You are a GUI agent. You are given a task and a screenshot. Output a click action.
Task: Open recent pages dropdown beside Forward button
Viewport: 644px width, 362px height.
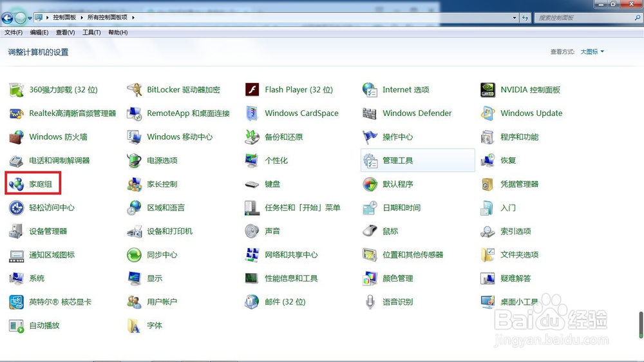(x=30, y=18)
